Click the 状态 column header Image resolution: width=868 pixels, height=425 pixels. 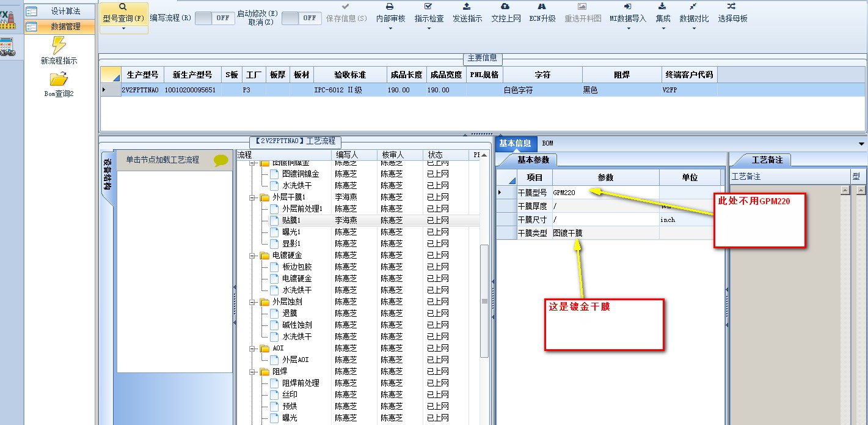click(446, 155)
